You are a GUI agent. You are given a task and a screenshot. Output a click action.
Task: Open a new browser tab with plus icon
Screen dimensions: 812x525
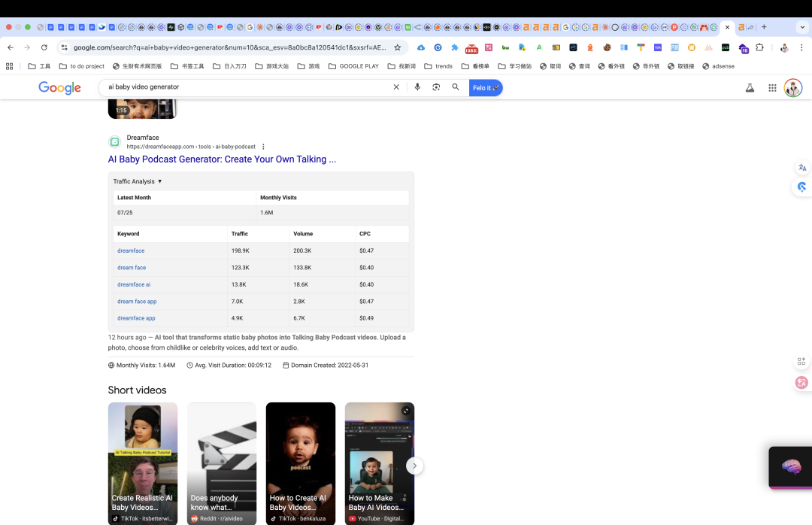click(x=764, y=27)
